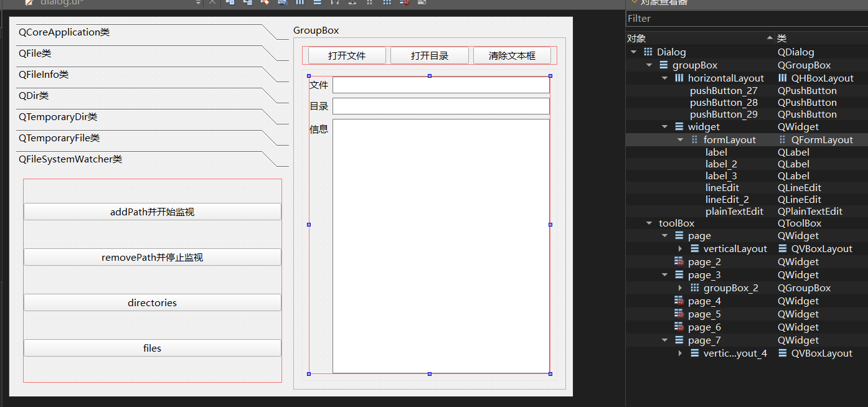The height and width of the screenshot is (407, 868).
Task: Open the dialog.ui document selector dropdown
Action: [x=199, y=2]
